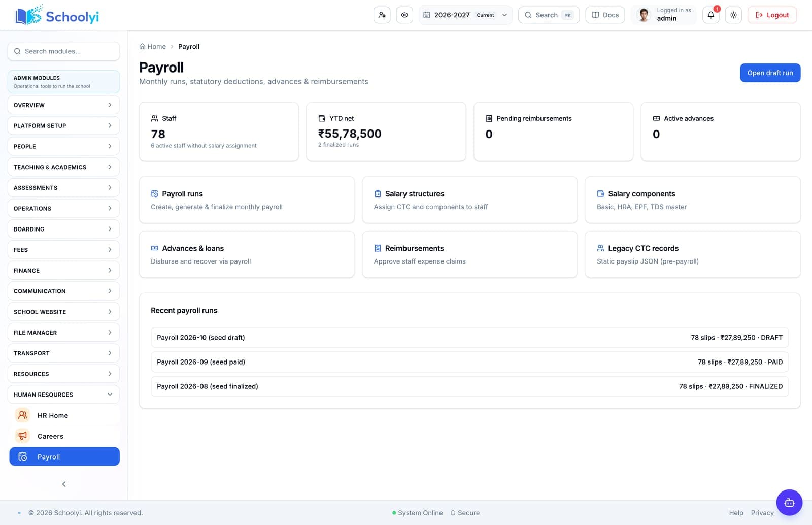The height and width of the screenshot is (525, 812).
Task: Open the 2026-2027 academic year dropdown
Action: point(465,15)
